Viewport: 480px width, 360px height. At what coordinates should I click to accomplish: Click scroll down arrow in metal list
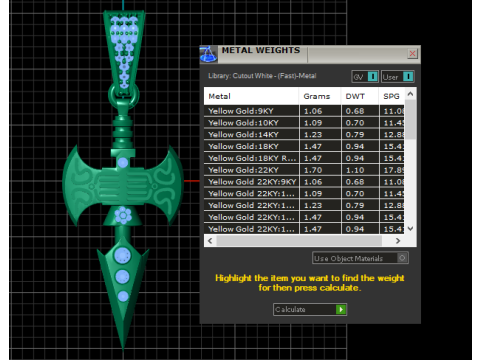coord(410,229)
